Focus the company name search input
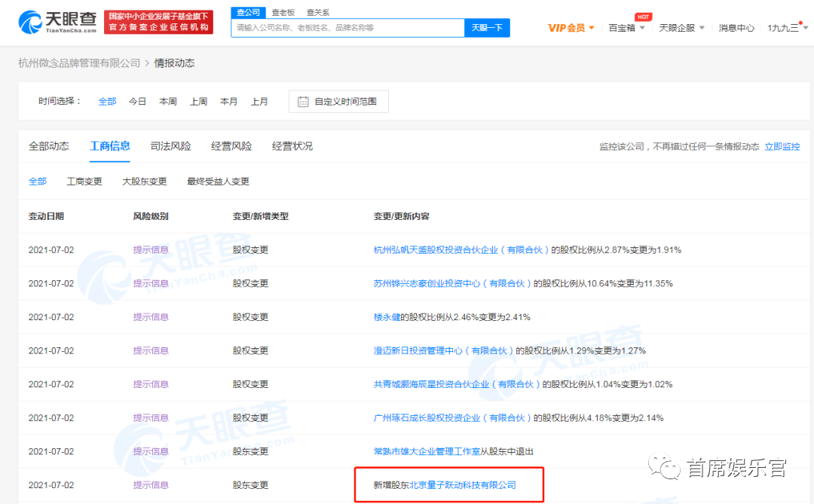Image resolution: width=814 pixels, height=504 pixels. [347, 28]
